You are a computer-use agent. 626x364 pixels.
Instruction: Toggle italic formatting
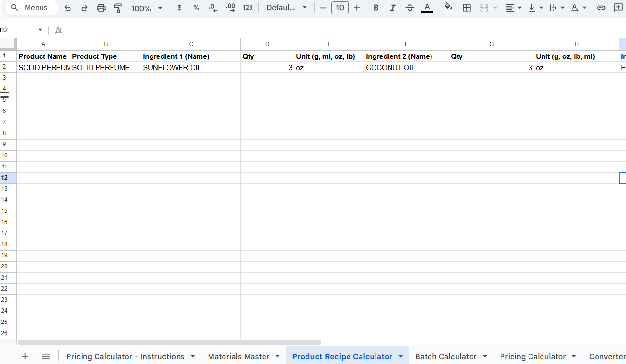point(393,8)
